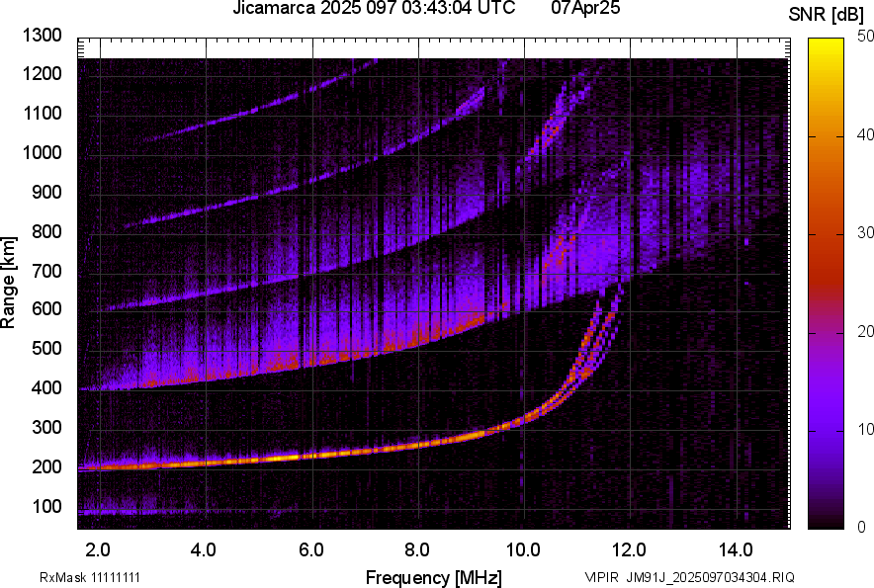Click the 12.0 frequency tick label
This screenshot has height=588, width=874.
coord(629,550)
